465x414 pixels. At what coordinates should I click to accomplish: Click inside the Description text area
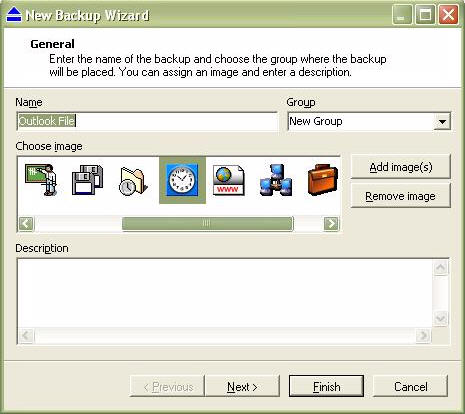225,293
